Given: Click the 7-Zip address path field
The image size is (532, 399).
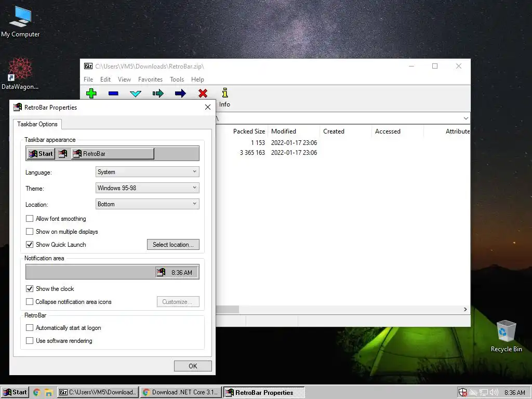Looking at the screenshot, I should tap(339, 118).
